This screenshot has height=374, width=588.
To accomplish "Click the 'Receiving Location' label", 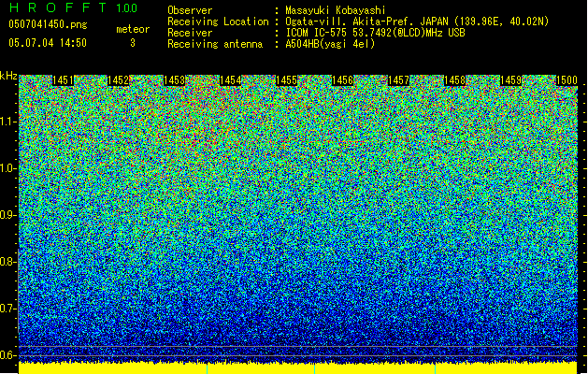I will tap(218, 22).
